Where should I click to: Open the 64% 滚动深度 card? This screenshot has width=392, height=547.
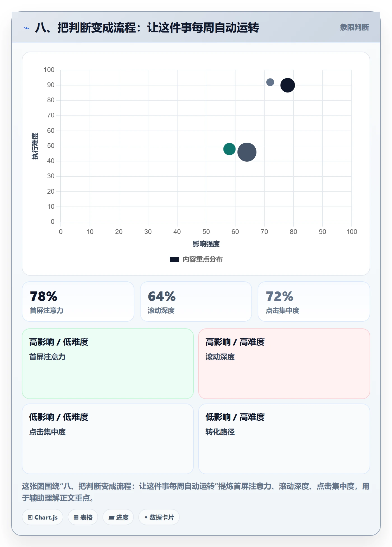tap(196, 302)
